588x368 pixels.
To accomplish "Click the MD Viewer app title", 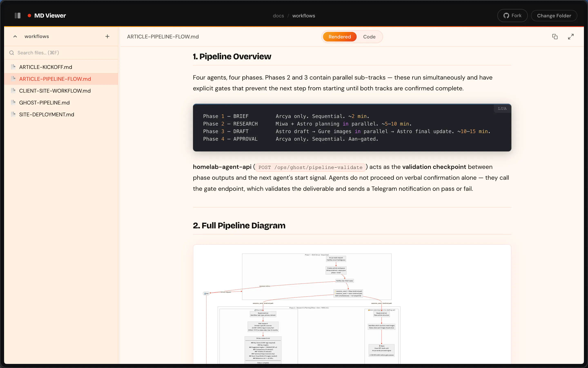I will (50, 16).
